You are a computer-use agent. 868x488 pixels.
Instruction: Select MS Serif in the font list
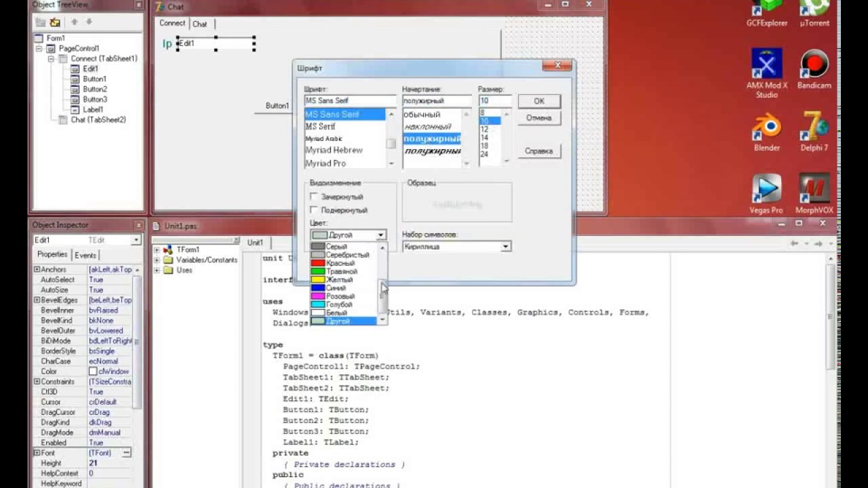point(345,127)
